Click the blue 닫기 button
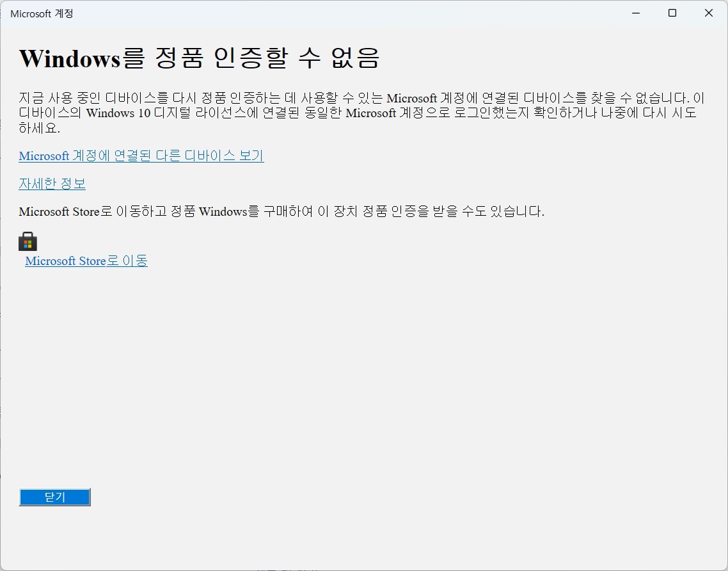The image size is (728, 571). coord(55,497)
